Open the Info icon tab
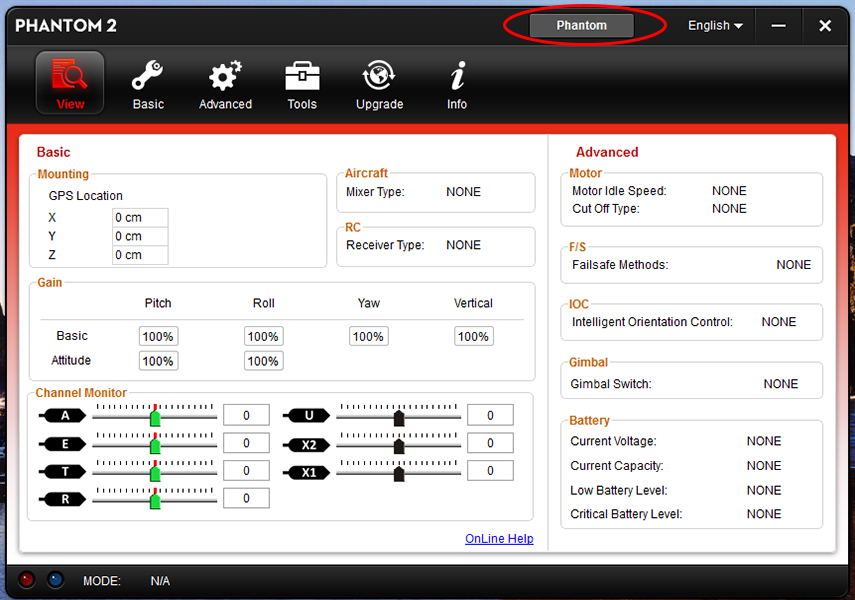 [x=457, y=85]
